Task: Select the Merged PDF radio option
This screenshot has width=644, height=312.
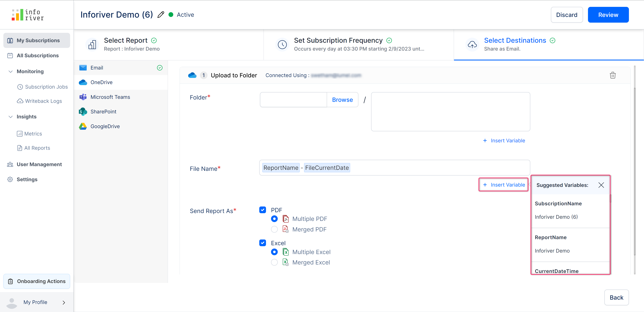Action: (x=274, y=229)
